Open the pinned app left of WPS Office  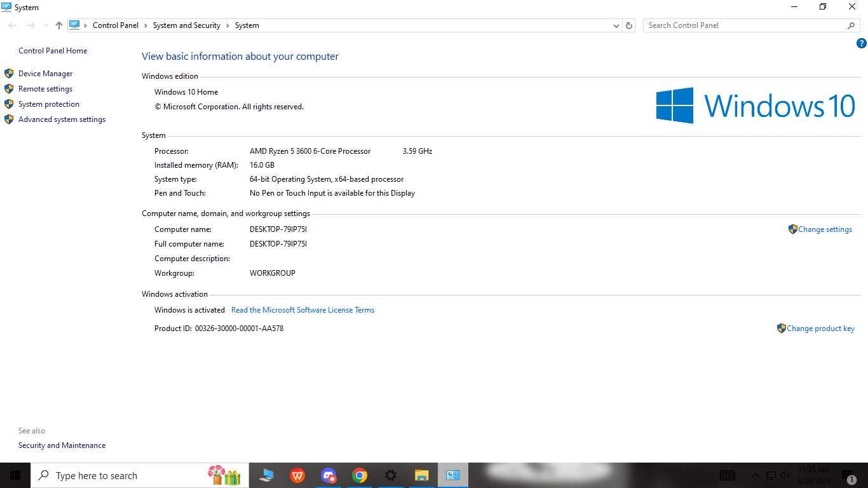[x=266, y=475]
